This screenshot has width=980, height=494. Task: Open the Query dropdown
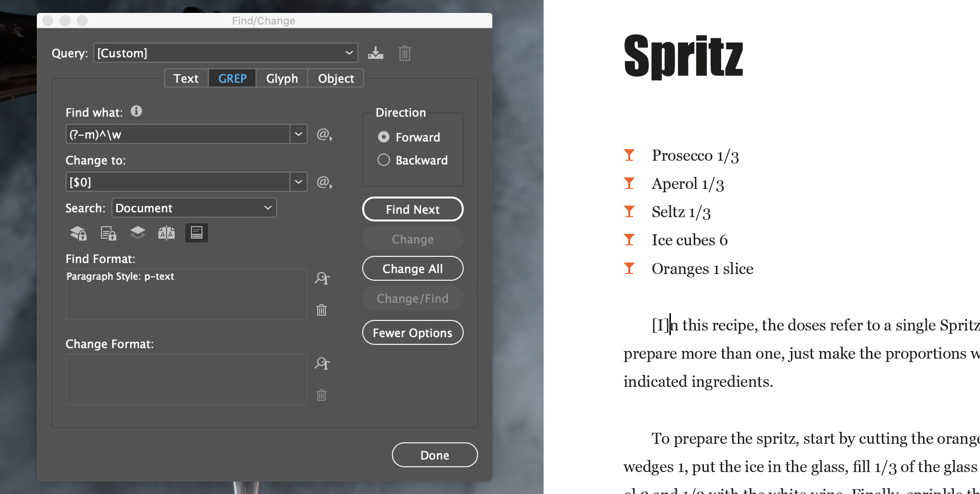tap(350, 53)
